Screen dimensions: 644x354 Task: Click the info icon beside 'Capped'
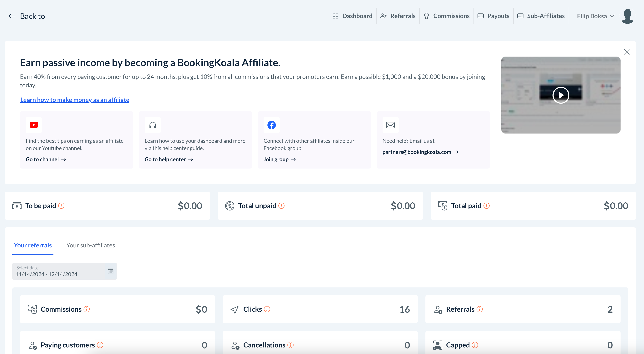475,345
